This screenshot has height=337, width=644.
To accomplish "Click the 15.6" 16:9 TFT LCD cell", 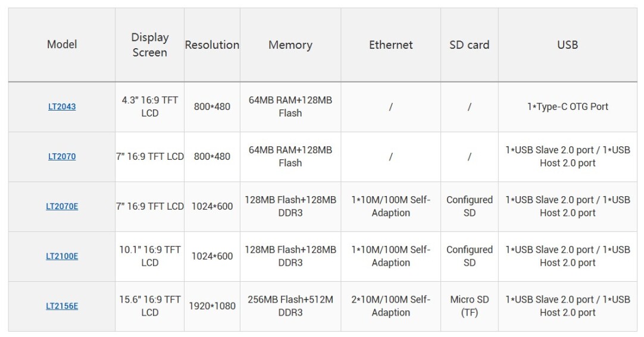I will tap(150, 306).
